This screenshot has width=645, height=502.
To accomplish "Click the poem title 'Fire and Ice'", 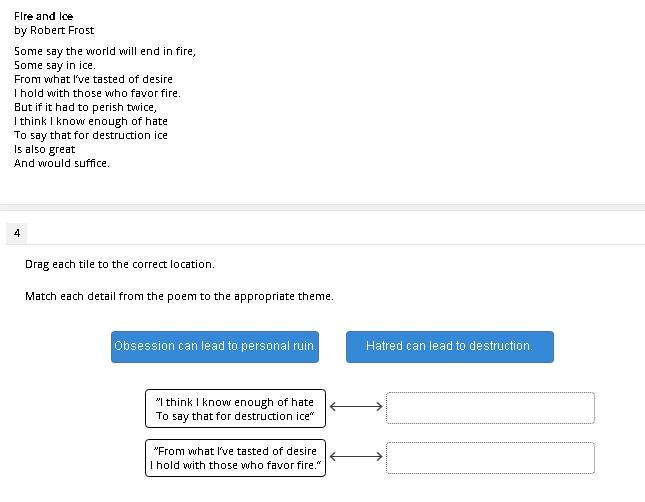I will click(44, 16).
